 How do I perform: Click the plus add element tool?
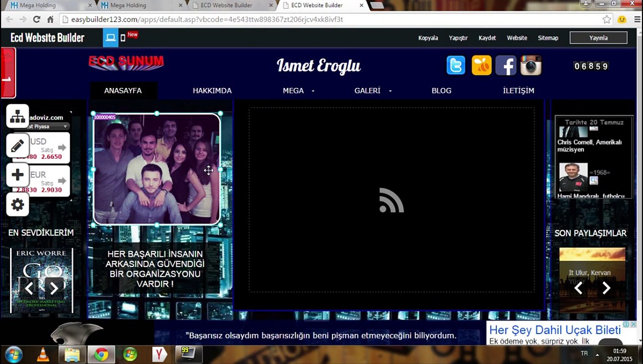[x=18, y=175]
